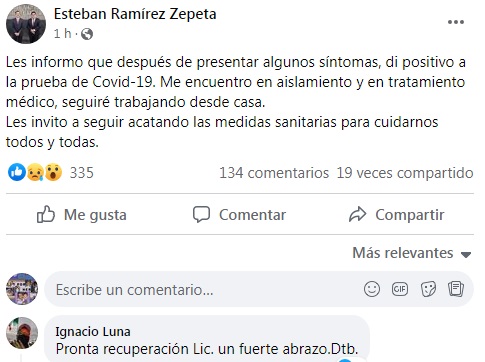Viewport: 485px width, 362px height.
Task: Open the three-dots post options menu
Action: (x=456, y=22)
